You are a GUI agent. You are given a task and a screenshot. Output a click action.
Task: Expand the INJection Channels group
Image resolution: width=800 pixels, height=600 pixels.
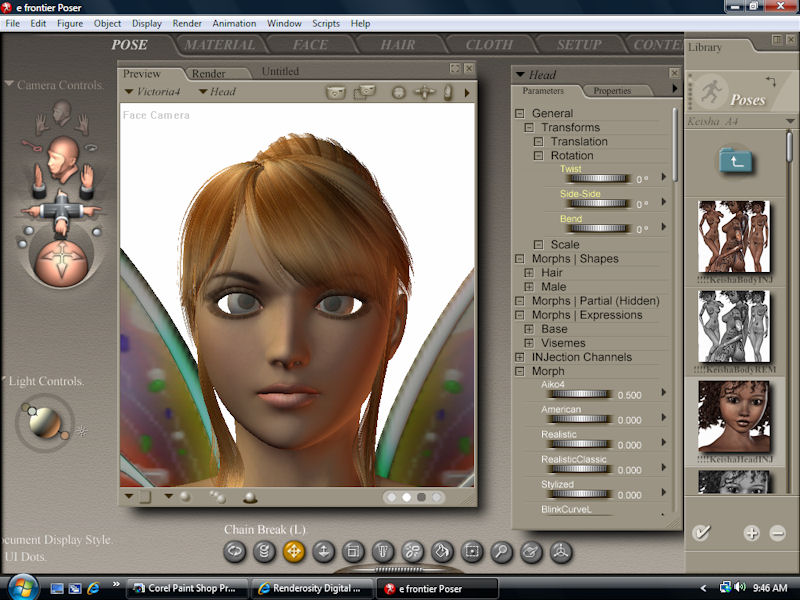point(520,357)
